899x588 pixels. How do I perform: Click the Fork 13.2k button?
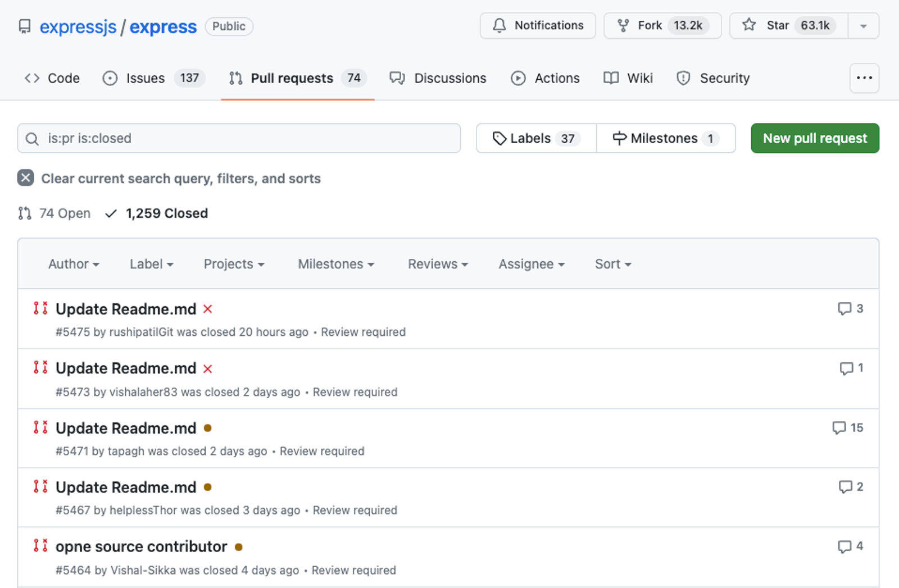click(662, 26)
